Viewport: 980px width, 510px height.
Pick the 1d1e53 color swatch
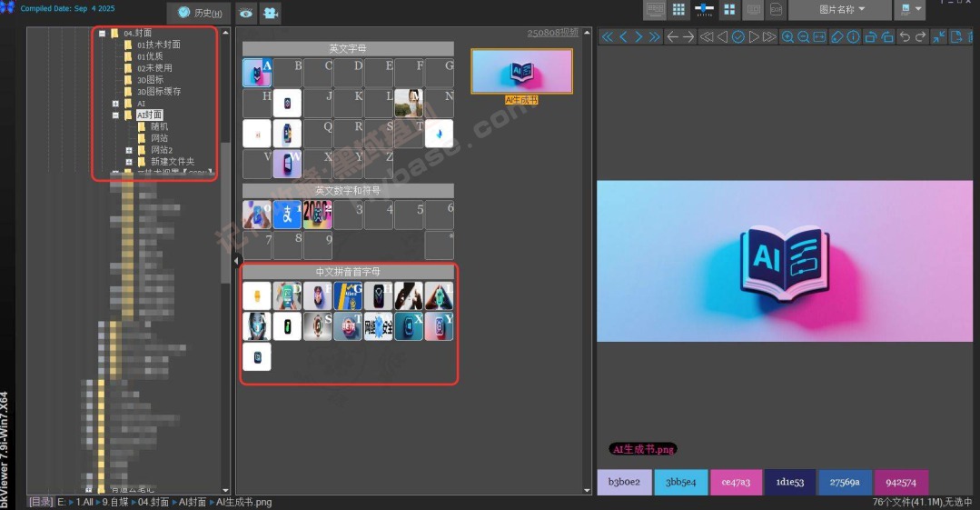tap(790, 482)
